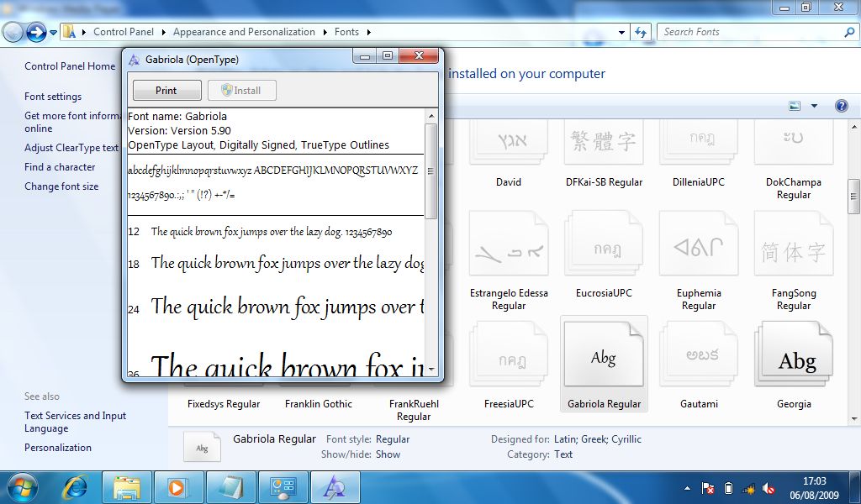The width and height of the screenshot is (861, 504).
Task: Click the font viewer taskbar button
Action: [x=335, y=487]
